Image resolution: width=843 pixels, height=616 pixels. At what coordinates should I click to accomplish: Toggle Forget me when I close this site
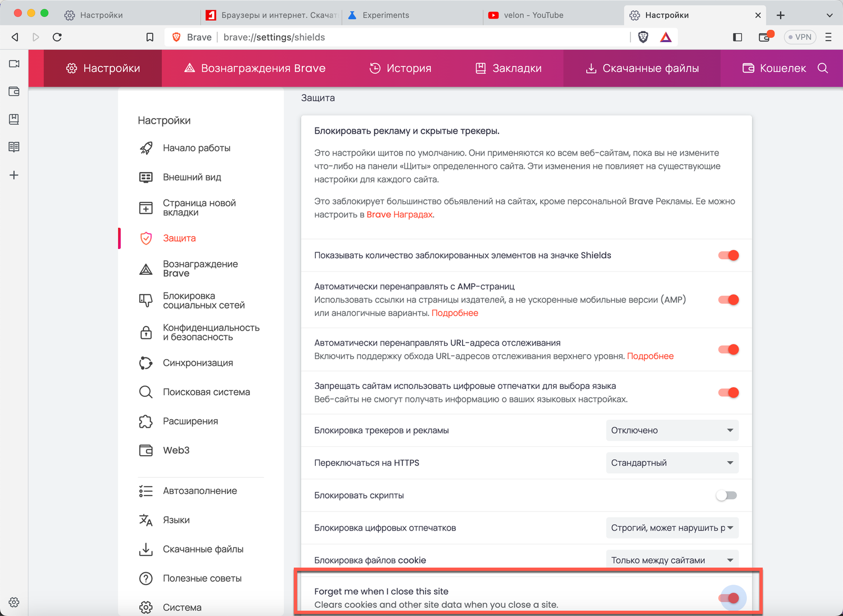tap(728, 598)
